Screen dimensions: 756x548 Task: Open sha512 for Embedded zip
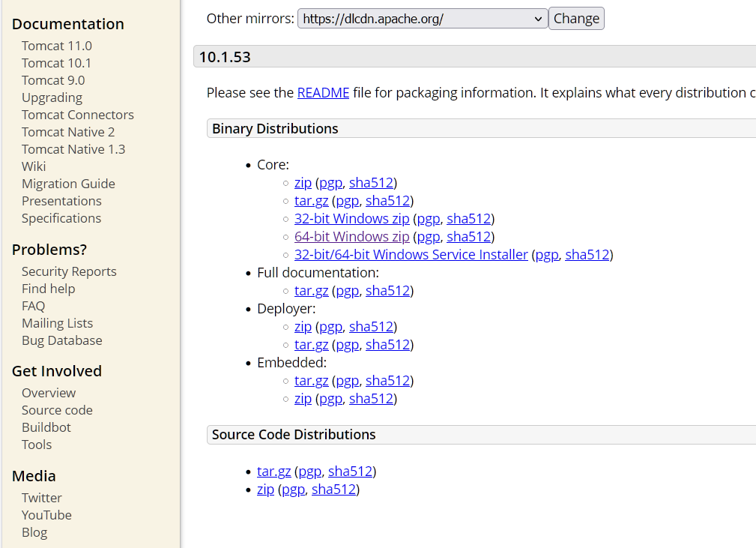(x=371, y=399)
